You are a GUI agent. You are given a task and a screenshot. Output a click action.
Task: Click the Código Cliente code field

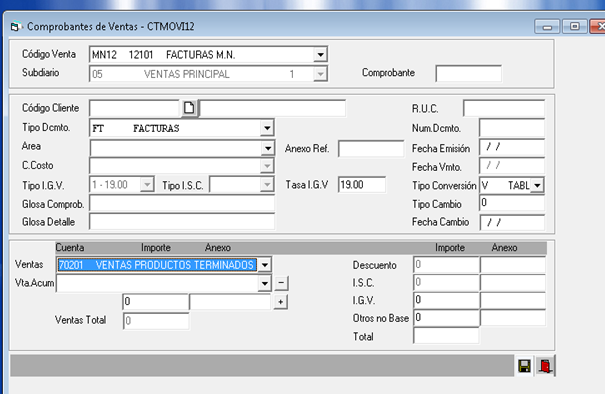pos(134,108)
